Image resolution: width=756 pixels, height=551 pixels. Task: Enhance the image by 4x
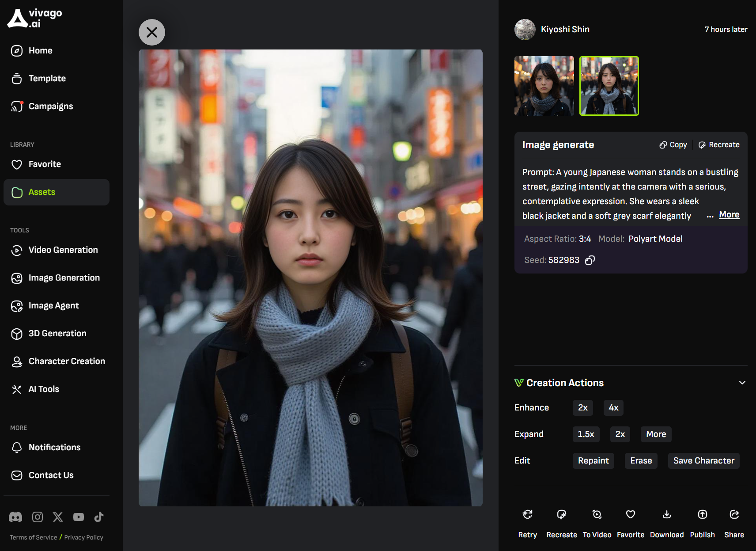613,408
